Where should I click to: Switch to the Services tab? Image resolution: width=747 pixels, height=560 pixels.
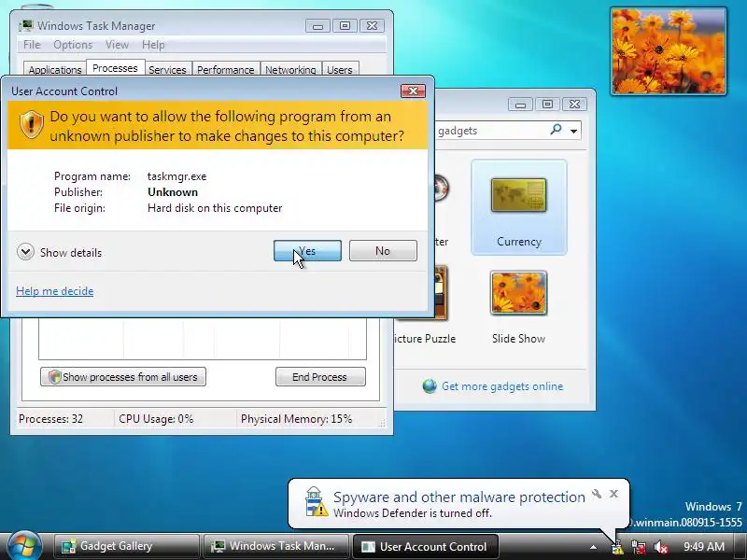(x=168, y=69)
